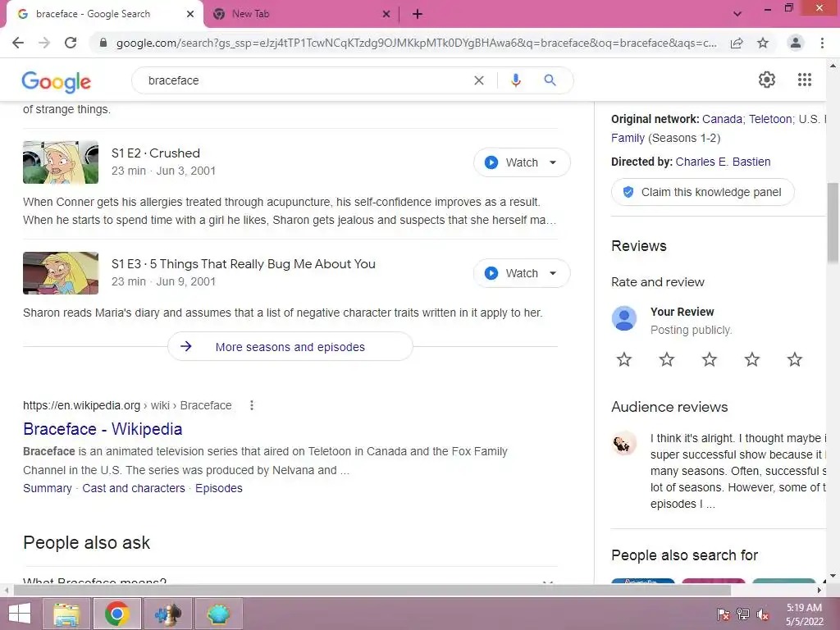This screenshot has height=630, width=840.
Task: Click inside braceface search field
Action: click(x=305, y=80)
